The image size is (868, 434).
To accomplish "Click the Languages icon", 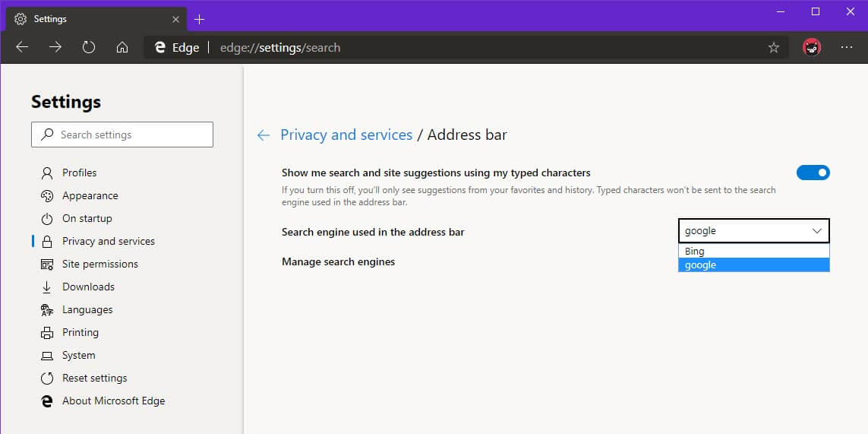I will coord(47,310).
